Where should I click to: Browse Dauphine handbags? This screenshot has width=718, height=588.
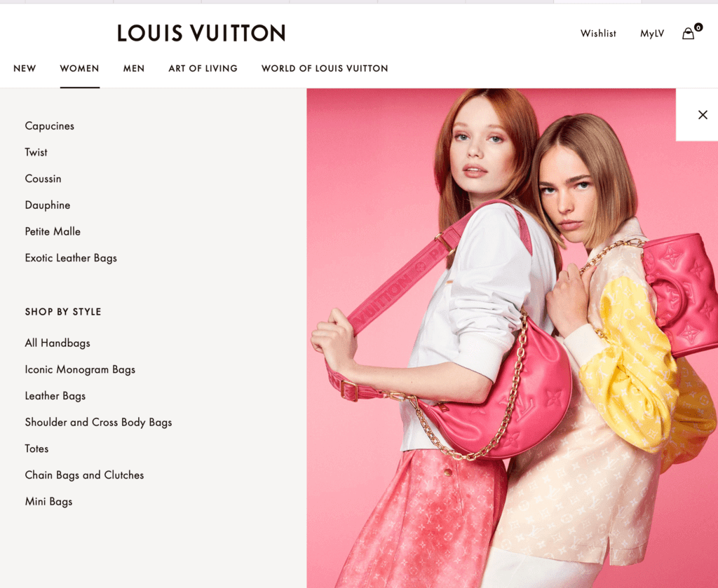pyautogui.click(x=48, y=205)
